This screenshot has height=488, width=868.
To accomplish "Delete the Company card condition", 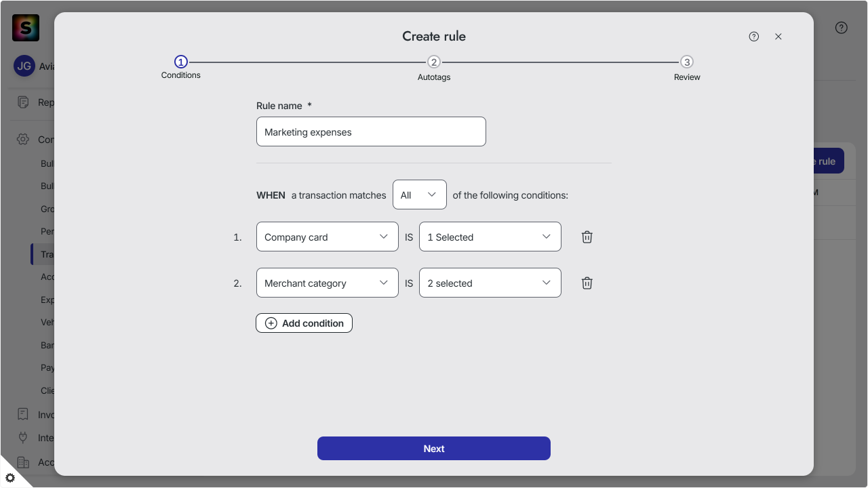I will (x=587, y=237).
